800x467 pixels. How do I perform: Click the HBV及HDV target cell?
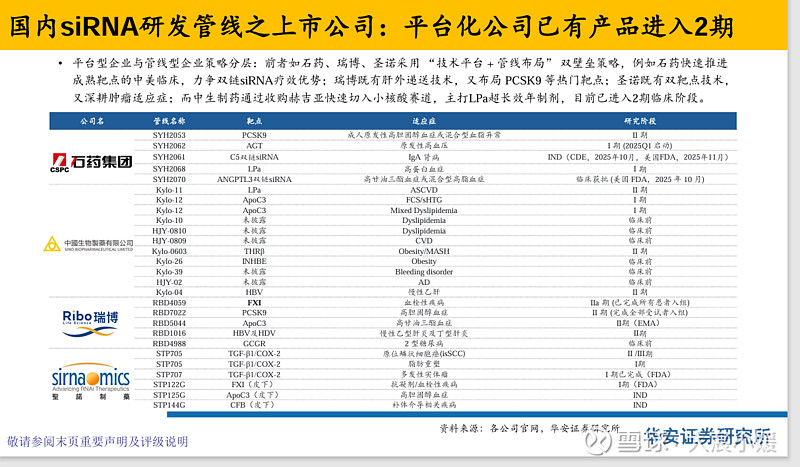pos(254,333)
